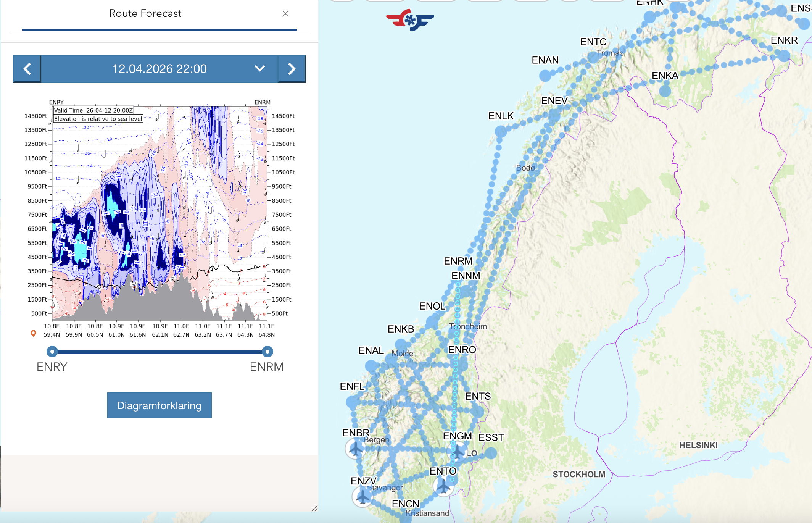Open the forecast time dropdown chevron

260,69
